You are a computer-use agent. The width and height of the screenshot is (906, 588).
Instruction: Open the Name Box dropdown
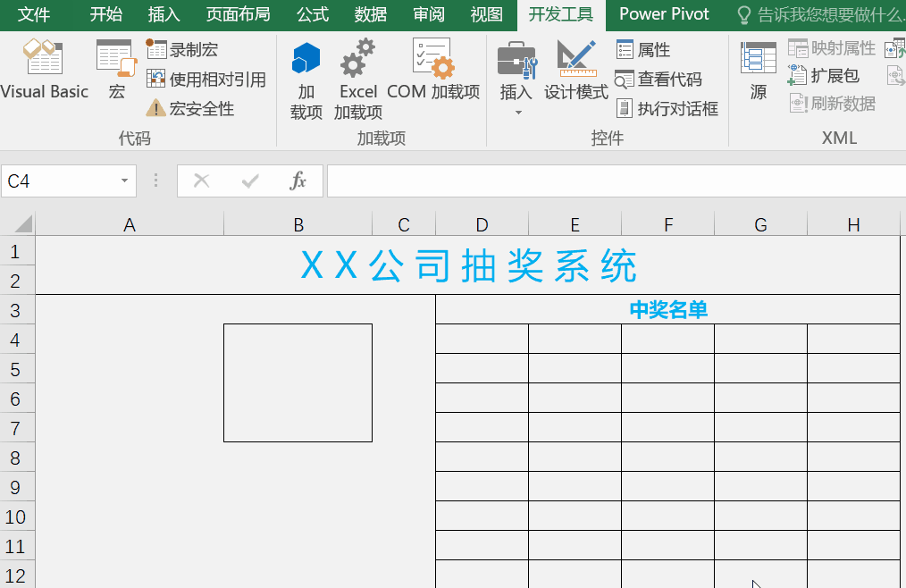point(125,180)
